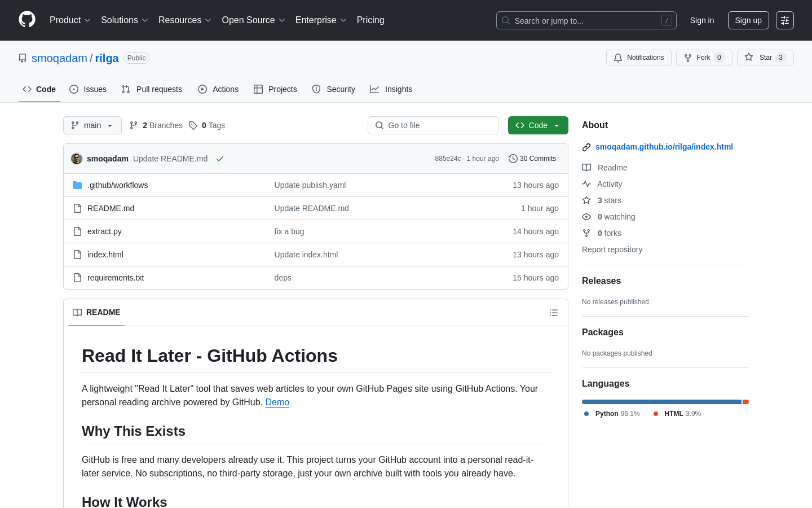The height and width of the screenshot is (508, 812).
Task: Open the extract.py file
Action: click(104, 231)
